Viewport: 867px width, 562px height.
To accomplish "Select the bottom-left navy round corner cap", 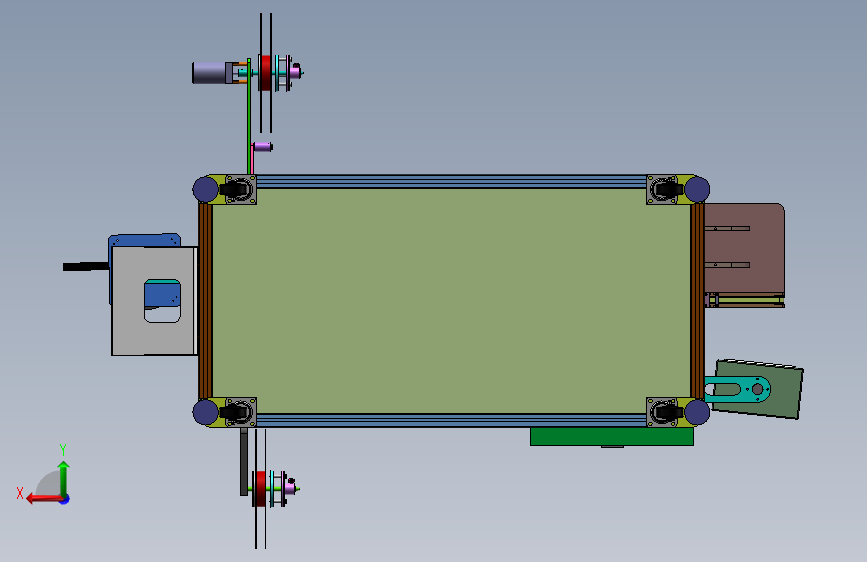I will [205, 412].
